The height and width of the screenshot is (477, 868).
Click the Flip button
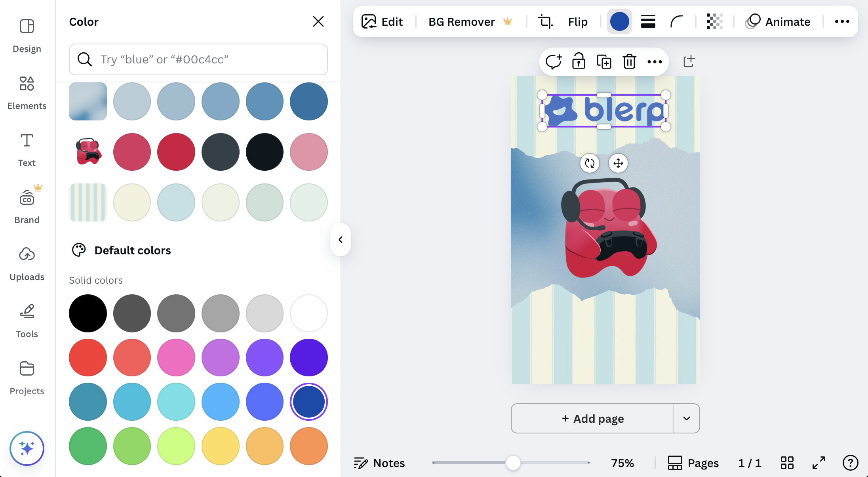(578, 21)
